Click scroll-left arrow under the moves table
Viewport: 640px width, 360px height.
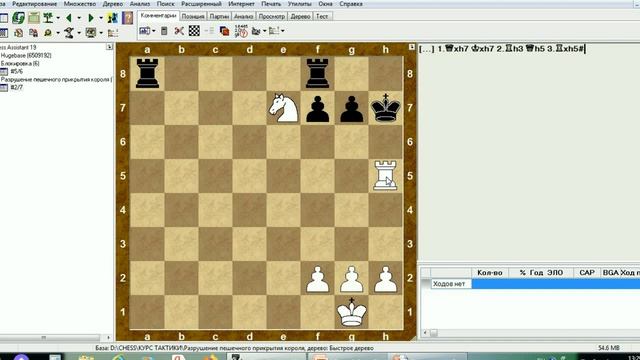click(425, 333)
